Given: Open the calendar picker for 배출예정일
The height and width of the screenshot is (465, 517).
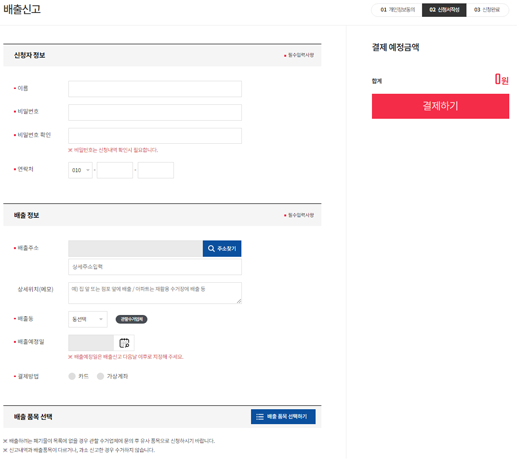Looking at the screenshot, I should pyautogui.click(x=124, y=343).
